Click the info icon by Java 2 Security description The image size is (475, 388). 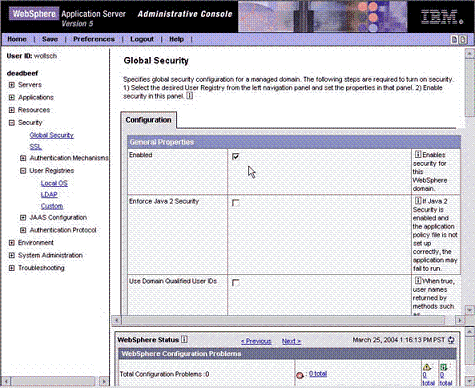pos(418,201)
